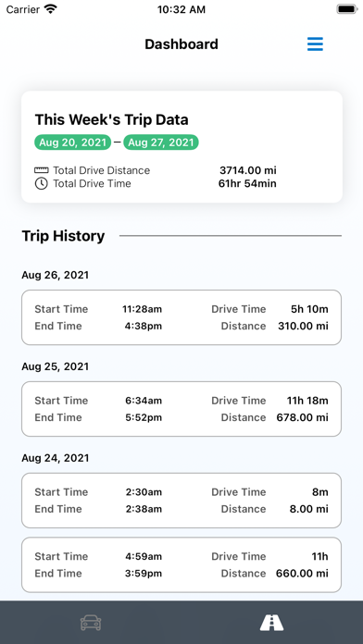Tap the Aug 27, 2021 end date badge
363x644 pixels.
point(161,142)
